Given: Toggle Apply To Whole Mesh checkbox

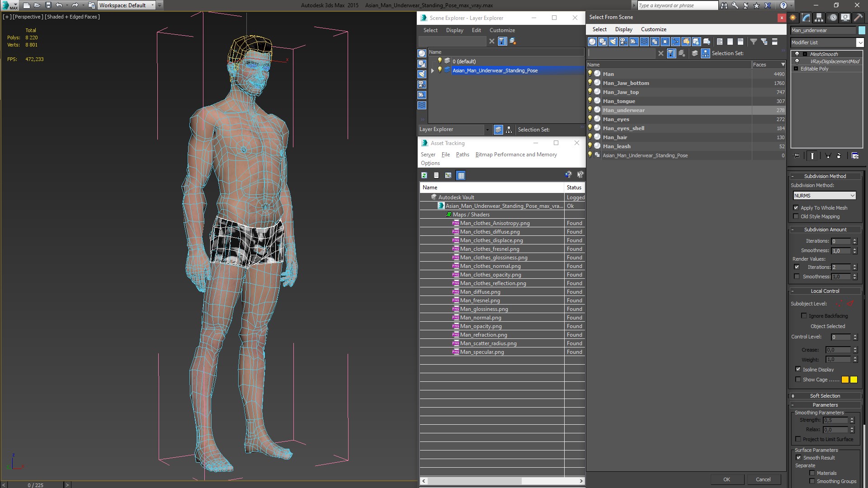Looking at the screenshot, I should pos(796,208).
